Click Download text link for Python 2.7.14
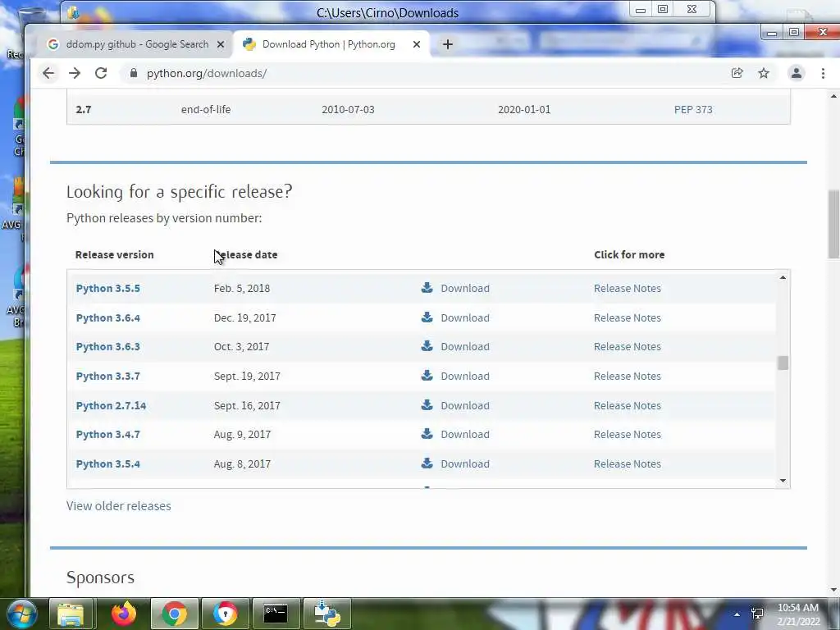Viewport: 840px width, 630px height. coord(465,405)
